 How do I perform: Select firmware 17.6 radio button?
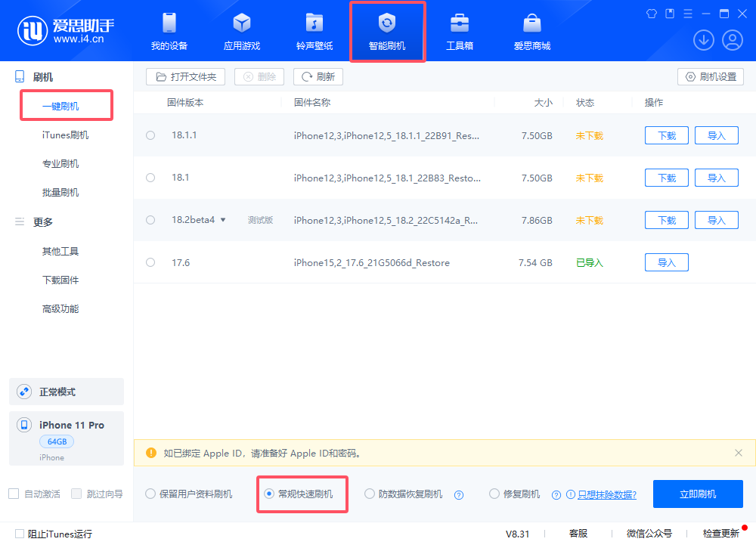150,262
